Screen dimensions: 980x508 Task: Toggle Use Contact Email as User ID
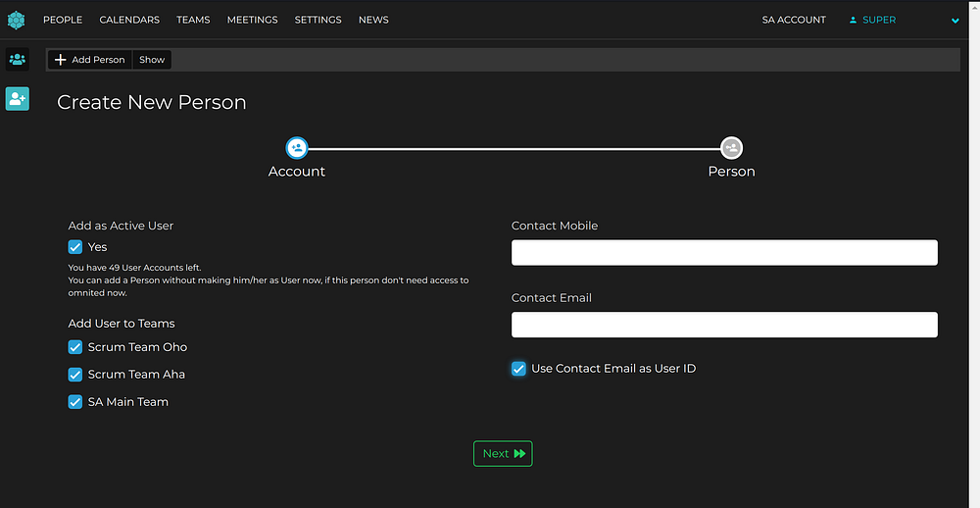(518, 369)
